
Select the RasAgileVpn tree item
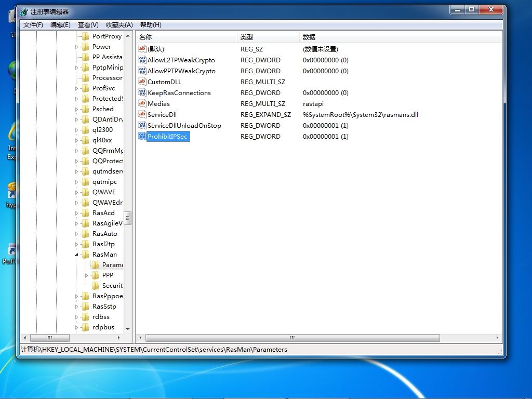(x=107, y=223)
